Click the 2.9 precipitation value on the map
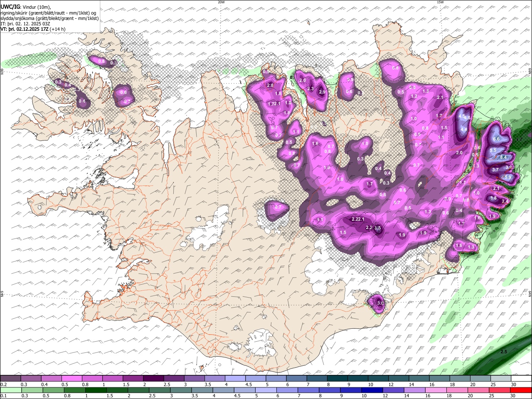 coord(322,92)
